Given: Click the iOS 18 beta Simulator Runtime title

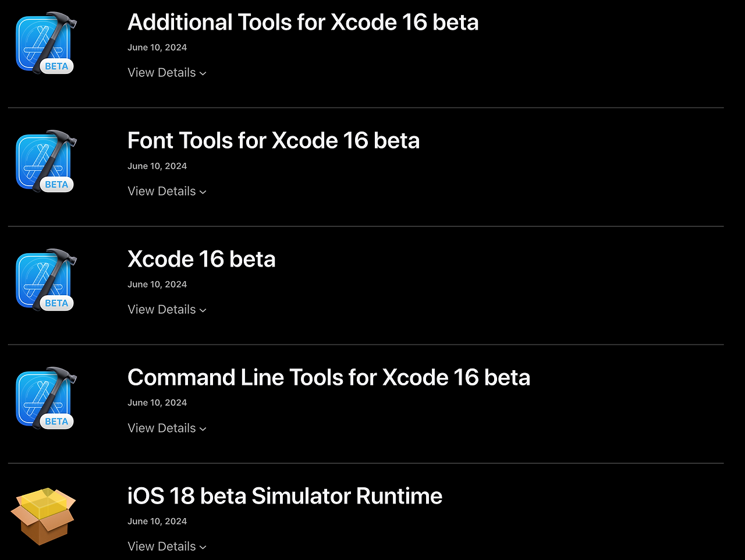Looking at the screenshot, I should [285, 496].
